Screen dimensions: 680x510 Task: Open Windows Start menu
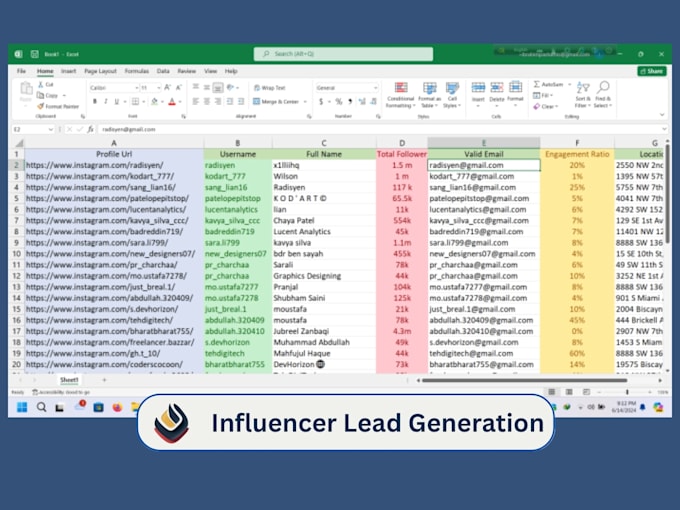pos(22,407)
